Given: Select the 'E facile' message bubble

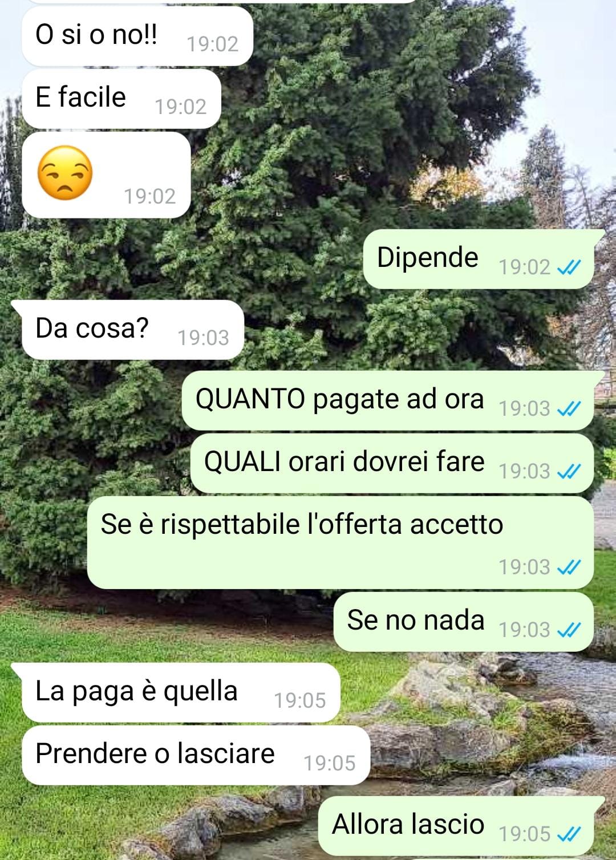Looking at the screenshot, I should coord(121,99).
